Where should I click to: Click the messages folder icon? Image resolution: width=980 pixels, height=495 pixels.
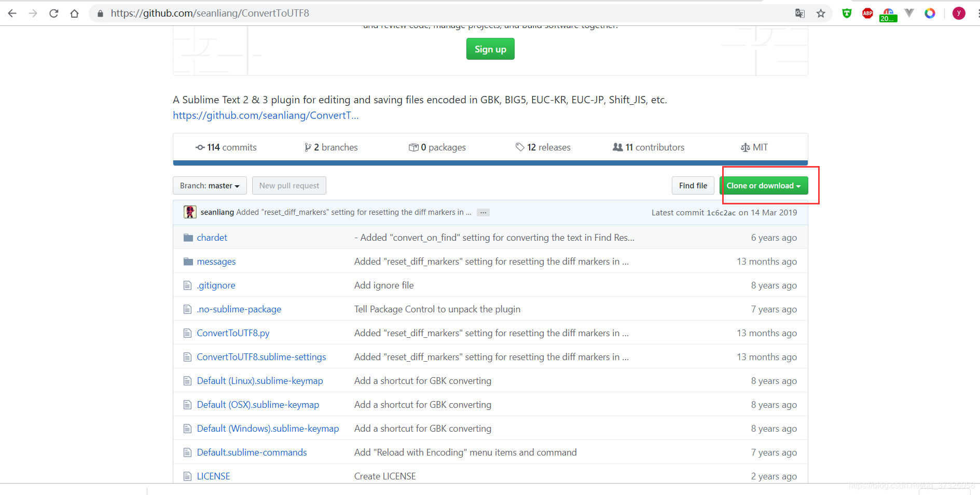tap(188, 262)
